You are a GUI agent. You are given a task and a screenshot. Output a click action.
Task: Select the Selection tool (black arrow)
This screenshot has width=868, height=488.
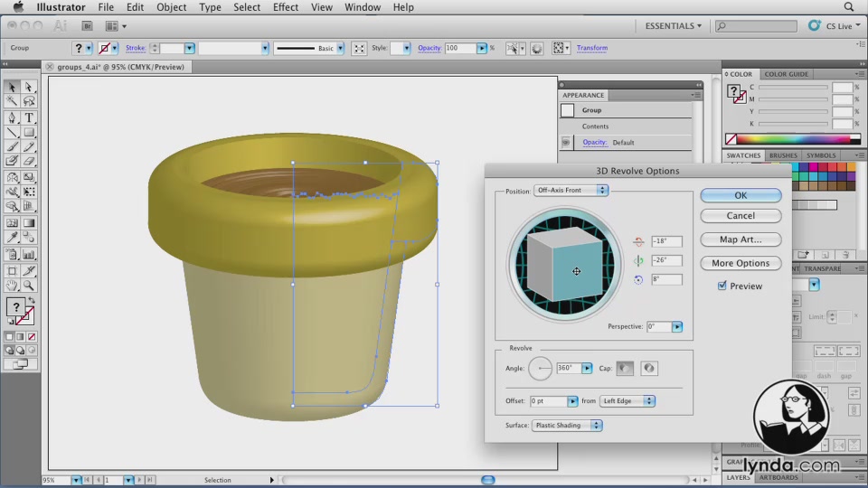pyautogui.click(x=12, y=88)
